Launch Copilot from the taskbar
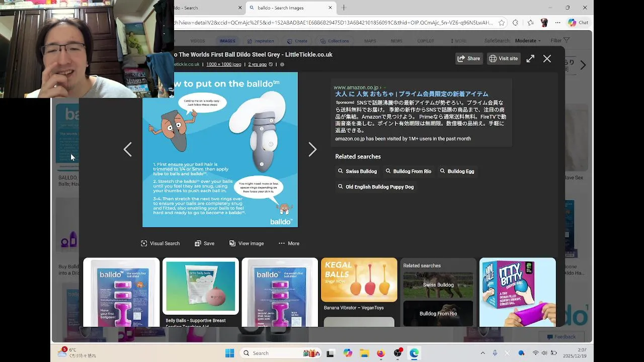 click(348, 353)
